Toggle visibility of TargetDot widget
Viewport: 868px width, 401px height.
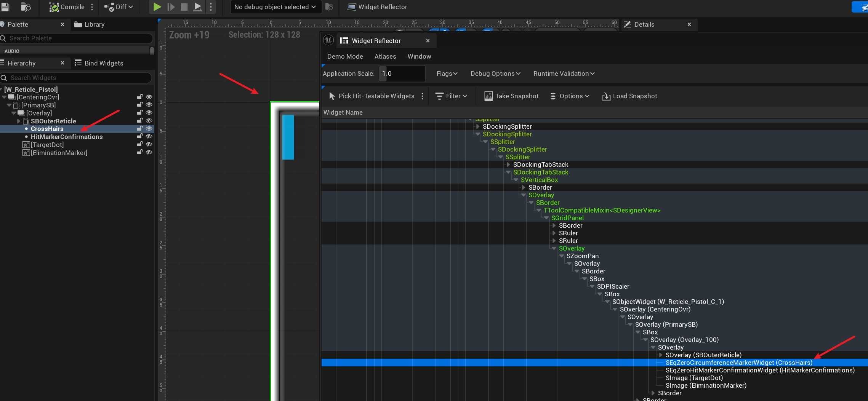click(x=149, y=144)
